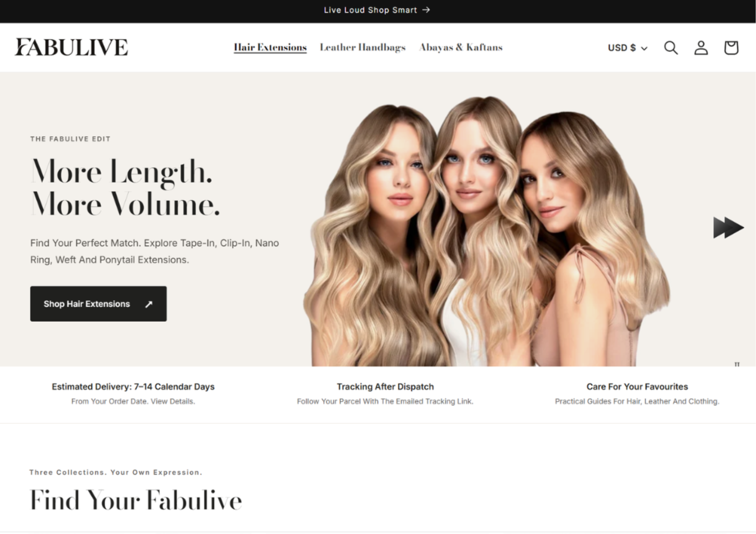Click 'Find Your Perfect Match' description paragraph

coord(155,251)
